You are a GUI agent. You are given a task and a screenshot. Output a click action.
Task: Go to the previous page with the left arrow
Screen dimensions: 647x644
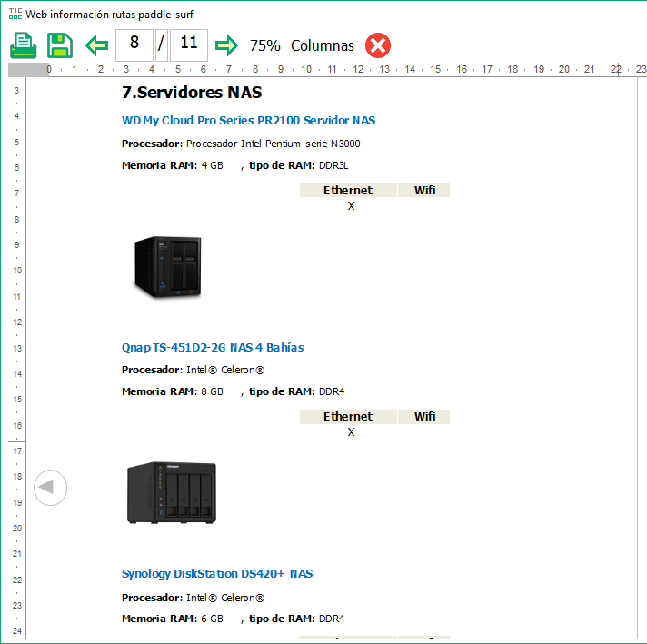(x=96, y=45)
